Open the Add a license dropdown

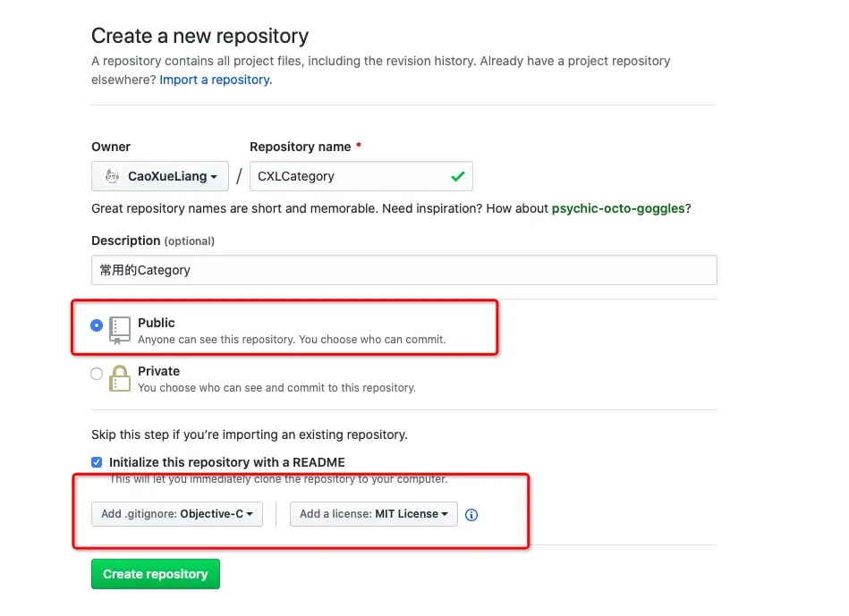374,514
